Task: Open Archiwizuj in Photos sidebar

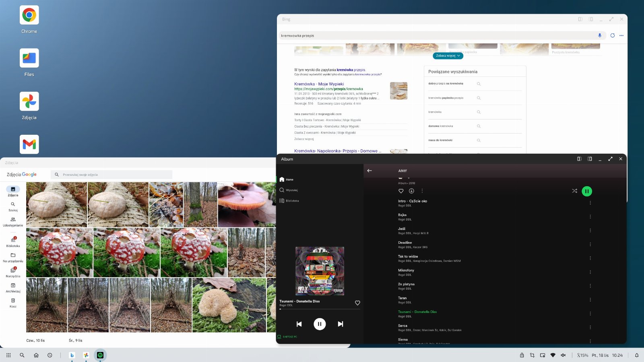Action: tap(13, 288)
